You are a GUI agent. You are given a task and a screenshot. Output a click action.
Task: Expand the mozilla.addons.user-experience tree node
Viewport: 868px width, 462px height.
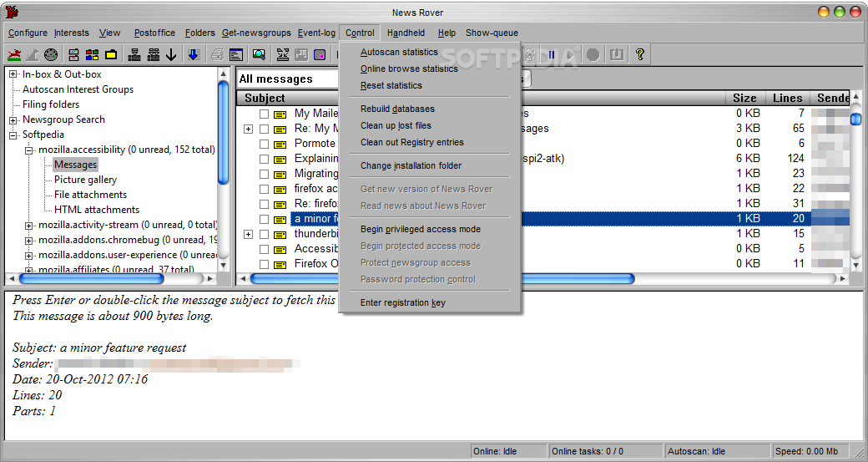pyautogui.click(x=28, y=256)
